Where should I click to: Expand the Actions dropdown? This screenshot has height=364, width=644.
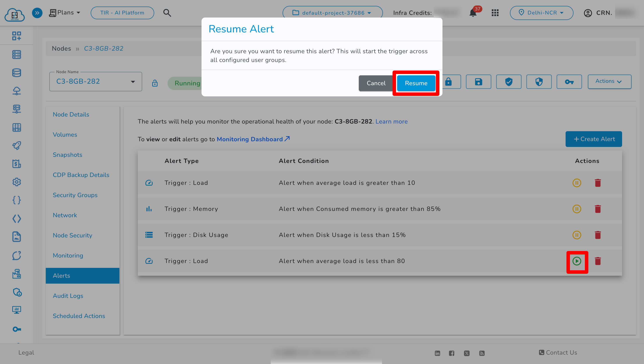pos(609,81)
